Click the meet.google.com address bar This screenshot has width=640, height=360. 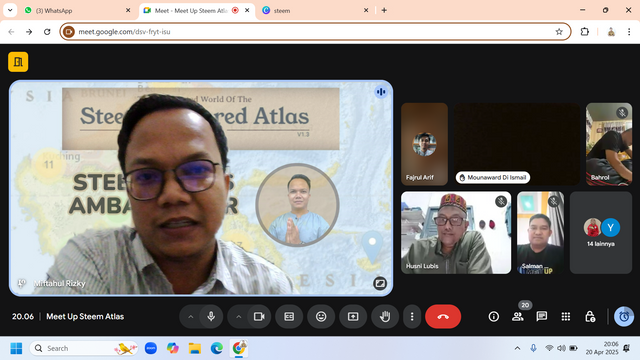tap(315, 32)
